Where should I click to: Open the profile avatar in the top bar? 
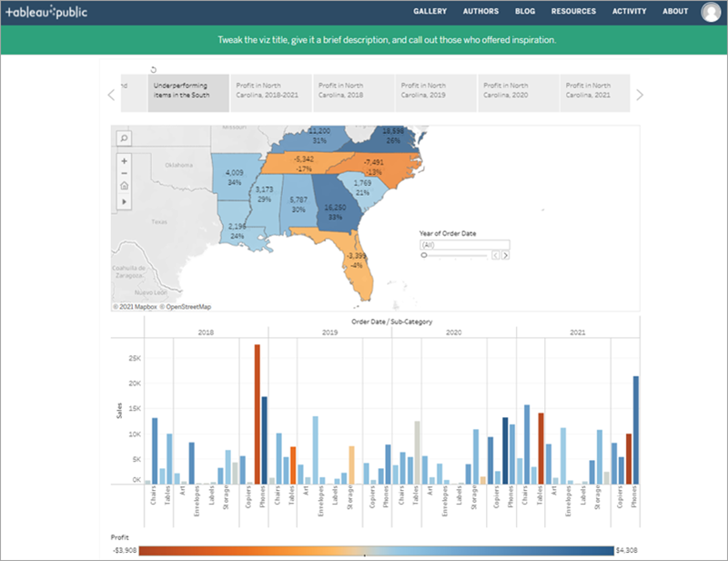[x=709, y=12]
